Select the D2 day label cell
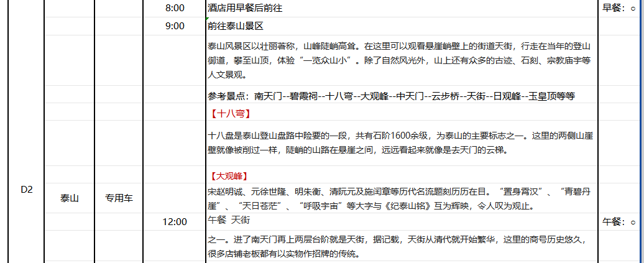Image resolution: width=644 pixels, height=263 pixels. click(26, 190)
